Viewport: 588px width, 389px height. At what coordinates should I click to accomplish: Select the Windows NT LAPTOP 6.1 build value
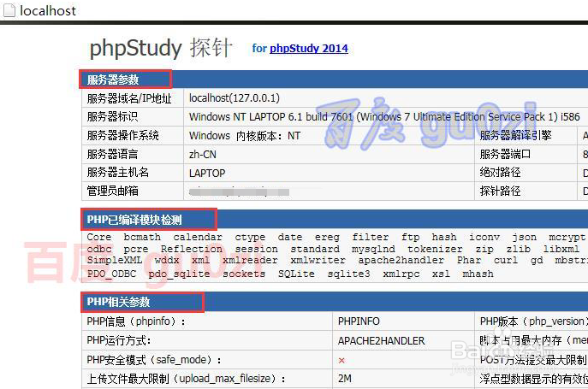tap(384, 117)
